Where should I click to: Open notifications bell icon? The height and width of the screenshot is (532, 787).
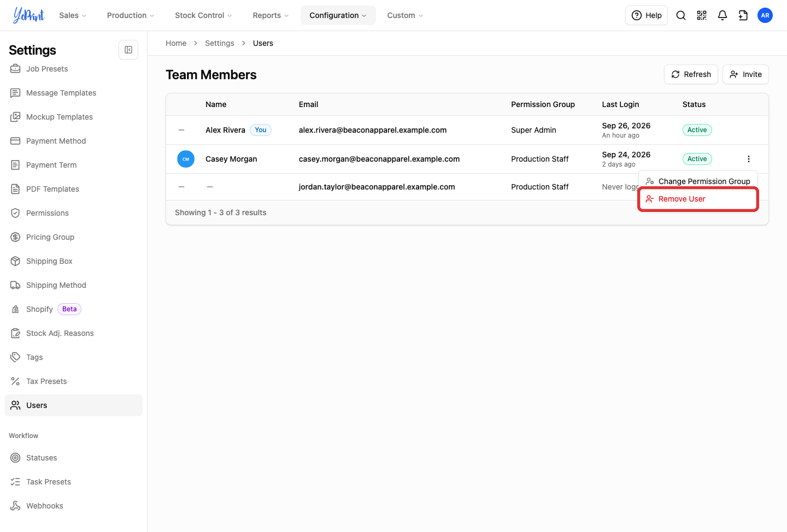tap(723, 15)
